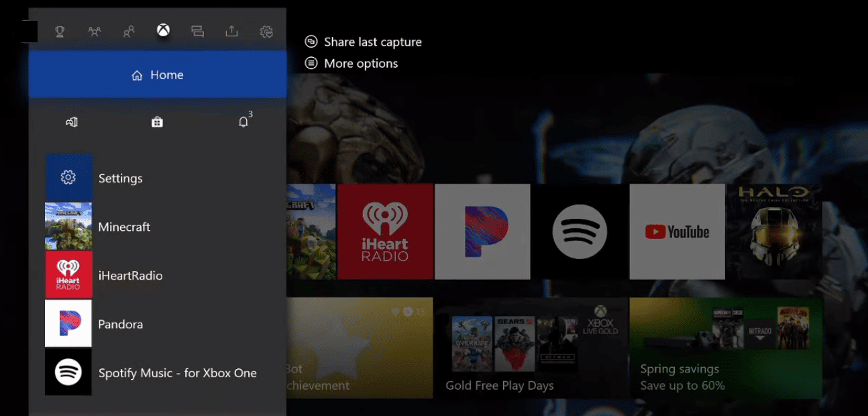
Task: Open the Capture and share icon
Action: coord(231,31)
